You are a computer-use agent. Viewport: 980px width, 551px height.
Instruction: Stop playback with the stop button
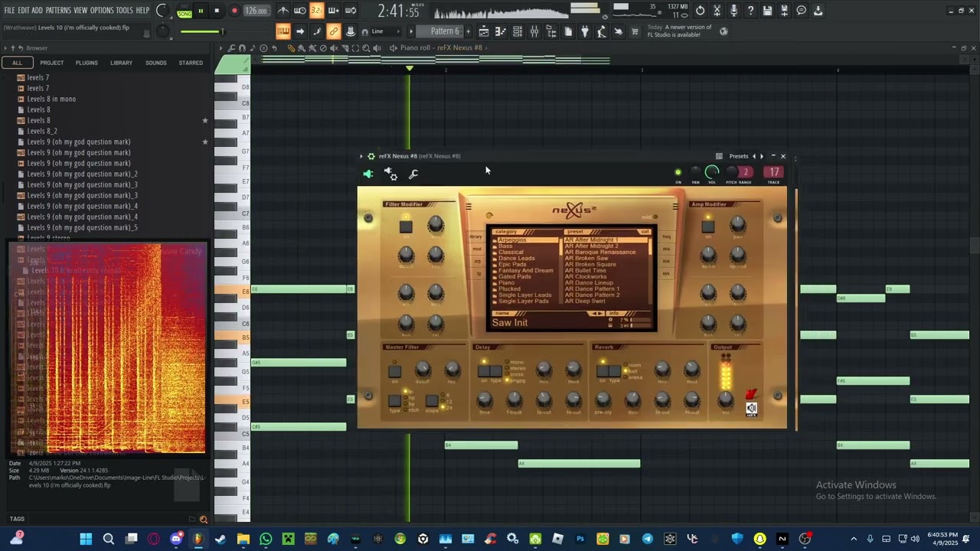pyautogui.click(x=217, y=11)
